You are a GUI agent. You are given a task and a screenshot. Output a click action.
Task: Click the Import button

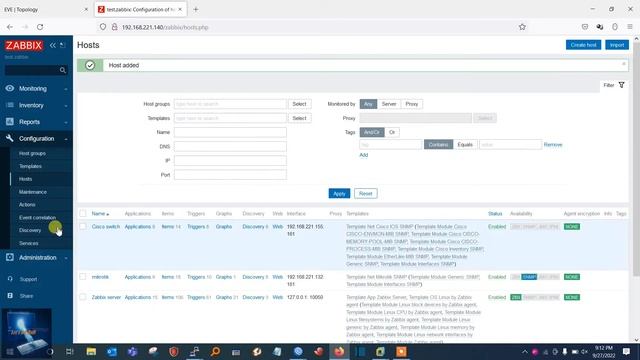click(x=617, y=45)
